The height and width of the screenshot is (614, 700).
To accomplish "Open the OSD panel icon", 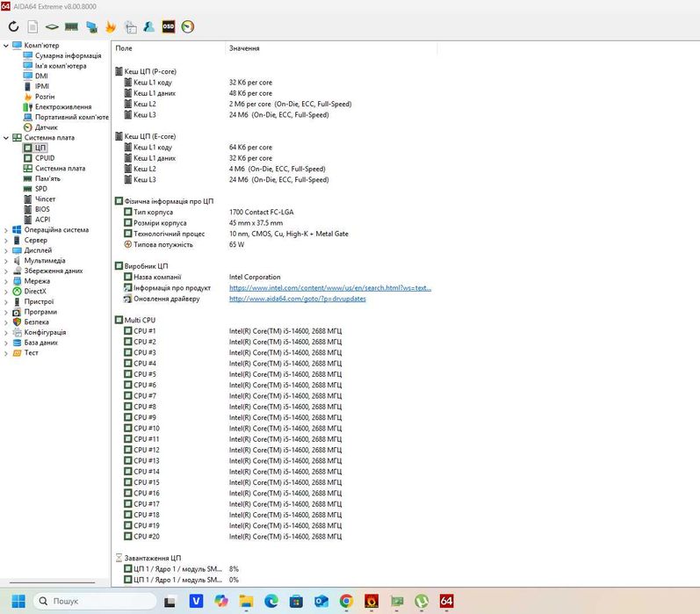I will pyautogui.click(x=169, y=27).
